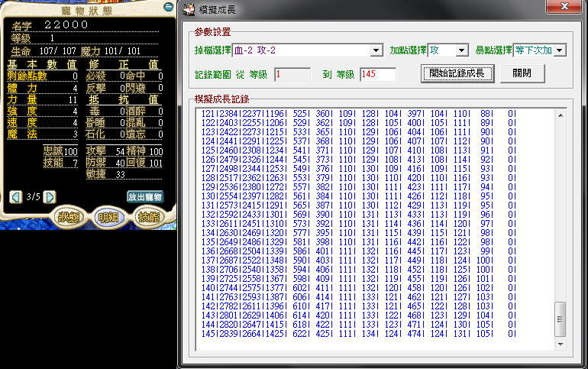Viewport: 588px width, 369px height.
Task: Click the 忠誠 value 100
Action: (x=70, y=151)
